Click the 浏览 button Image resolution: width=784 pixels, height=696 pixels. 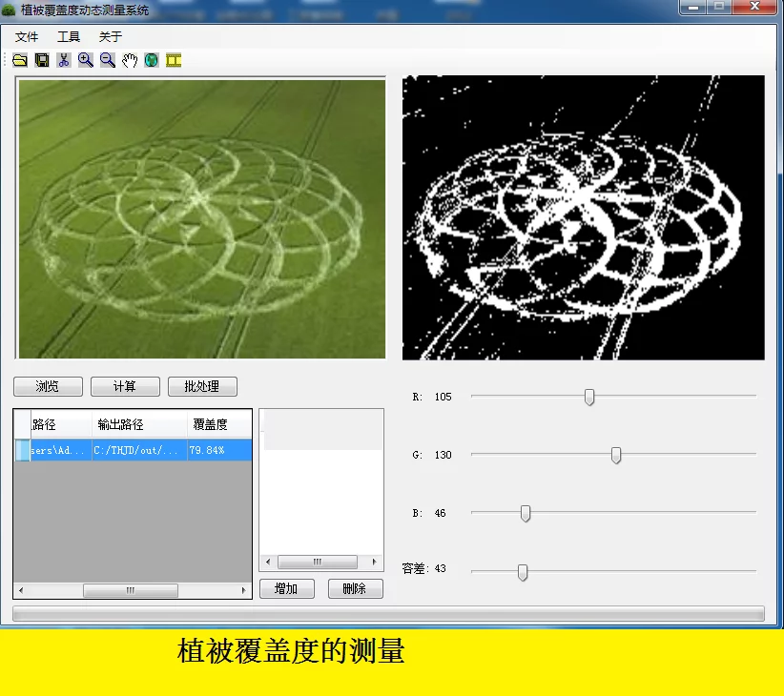coord(48,386)
